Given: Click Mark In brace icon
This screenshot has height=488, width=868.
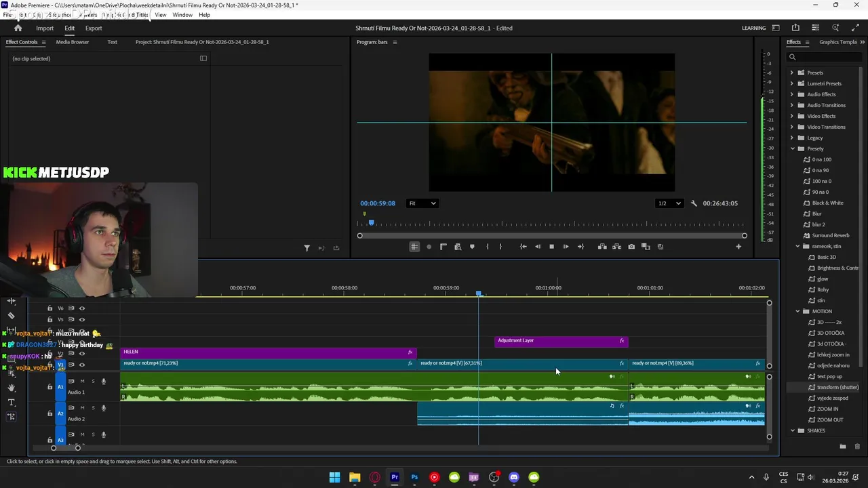Looking at the screenshot, I should tap(487, 247).
